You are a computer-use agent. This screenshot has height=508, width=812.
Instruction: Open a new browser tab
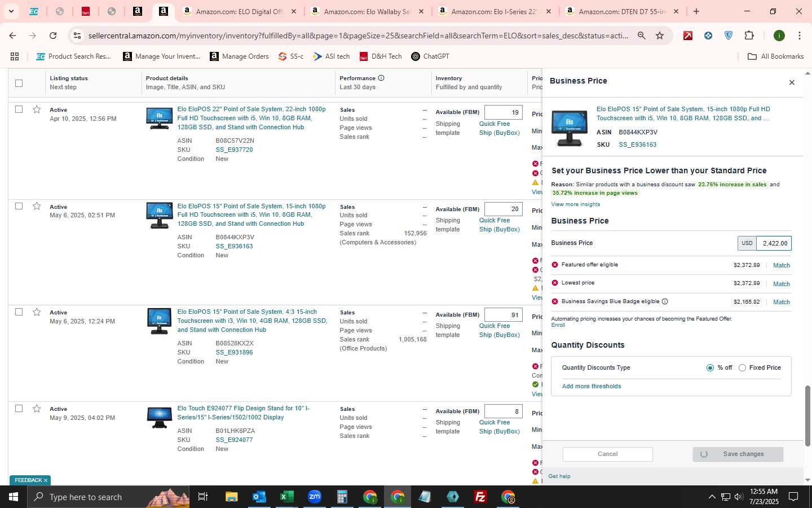click(696, 11)
